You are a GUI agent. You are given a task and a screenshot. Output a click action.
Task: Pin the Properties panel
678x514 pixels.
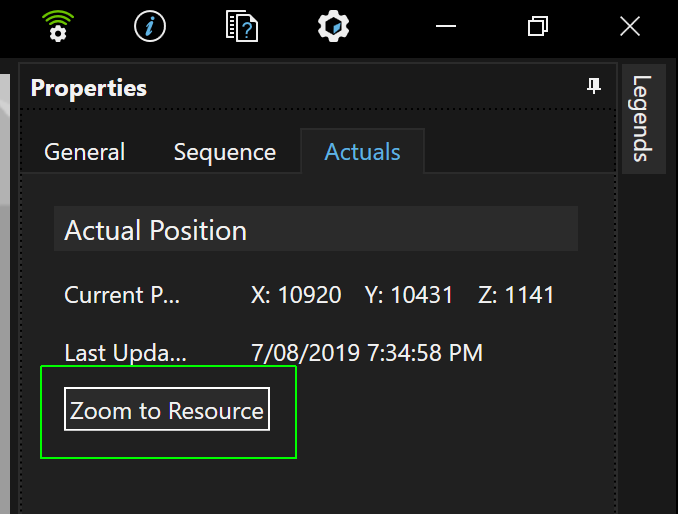[x=594, y=87]
